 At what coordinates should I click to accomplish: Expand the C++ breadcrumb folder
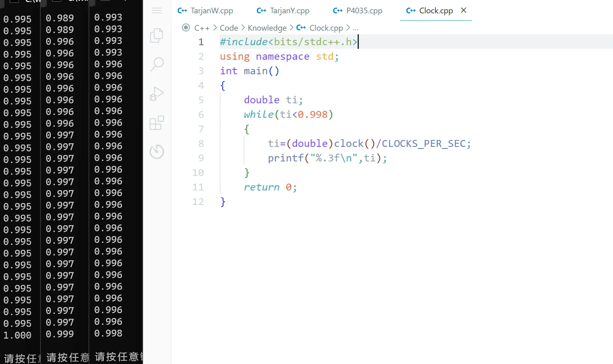click(202, 28)
